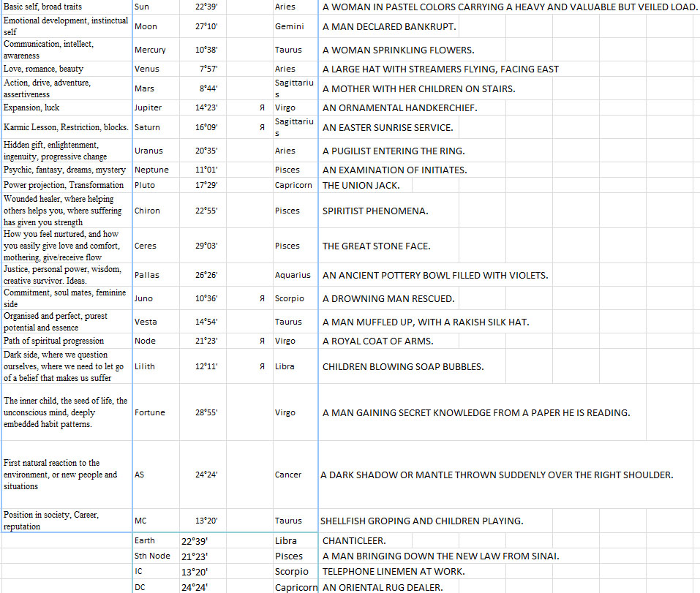Click 'Path of spiritual progression' cell
700x593 pixels.
(67, 341)
